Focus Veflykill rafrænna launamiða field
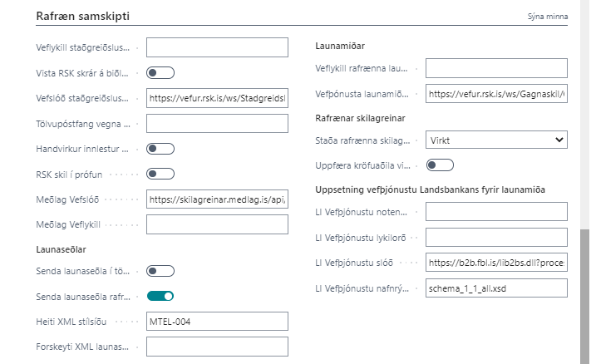The width and height of the screenshot is (591, 364). point(495,68)
